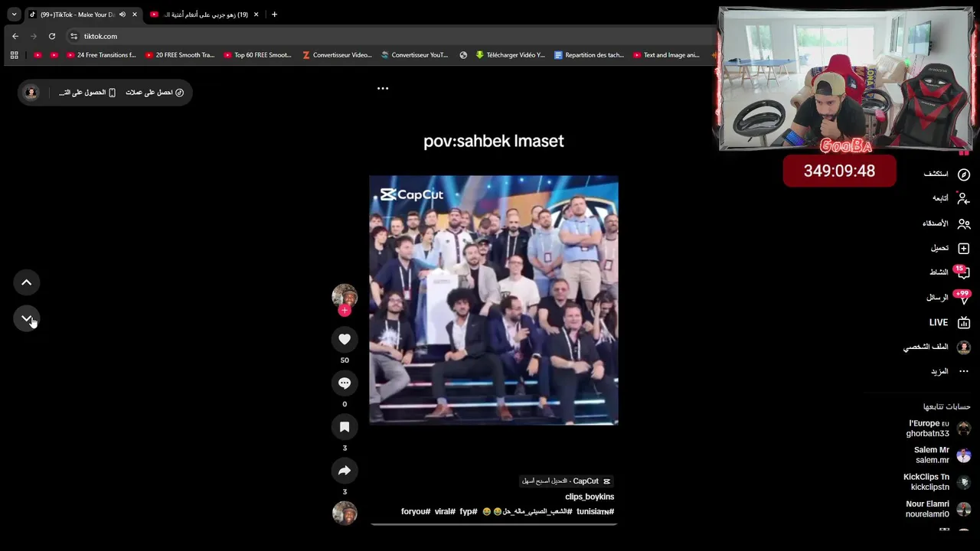Open Upload plus icon in sidebar
The width and height of the screenshot is (980, 551).
click(964, 248)
